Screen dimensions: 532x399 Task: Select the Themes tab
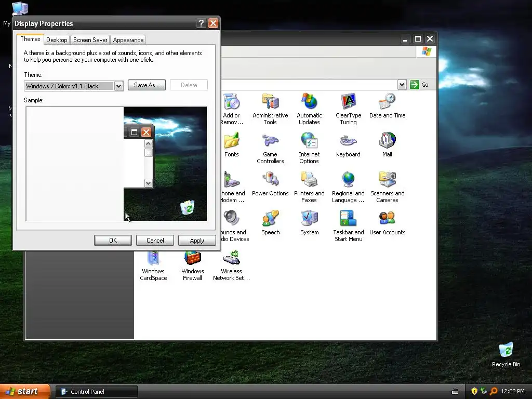[x=30, y=39]
